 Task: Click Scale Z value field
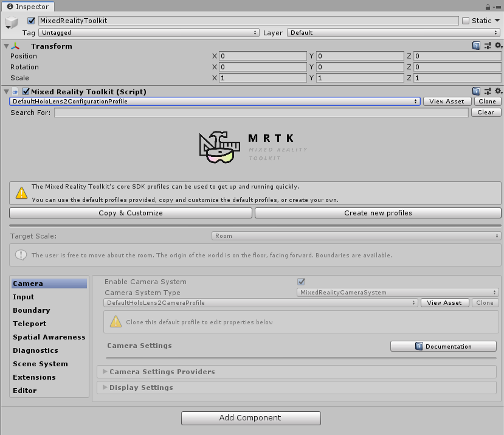point(457,78)
